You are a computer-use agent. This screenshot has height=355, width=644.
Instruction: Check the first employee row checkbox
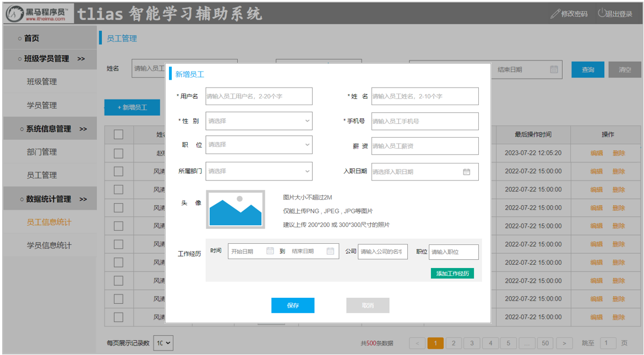point(118,153)
